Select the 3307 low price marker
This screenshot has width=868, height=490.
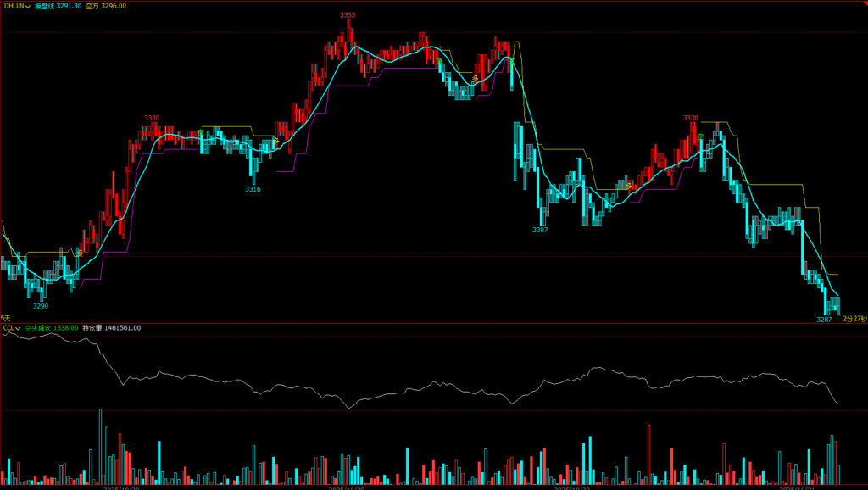(540, 230)
